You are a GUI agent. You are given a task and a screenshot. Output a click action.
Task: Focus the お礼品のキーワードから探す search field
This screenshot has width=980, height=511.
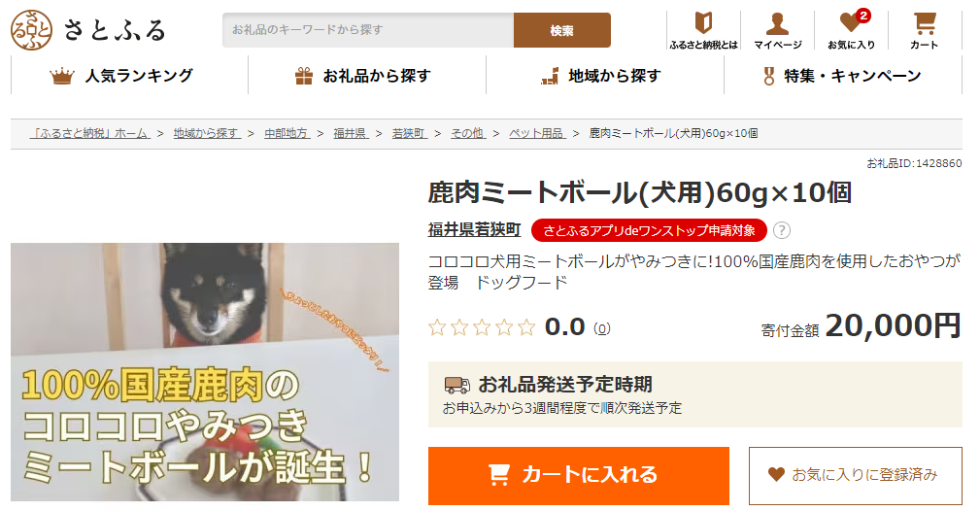368,30
